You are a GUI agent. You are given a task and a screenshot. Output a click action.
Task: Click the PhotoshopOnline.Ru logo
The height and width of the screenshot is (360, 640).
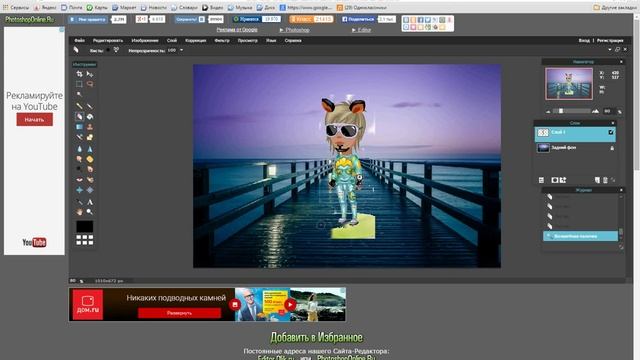point(29,19)
